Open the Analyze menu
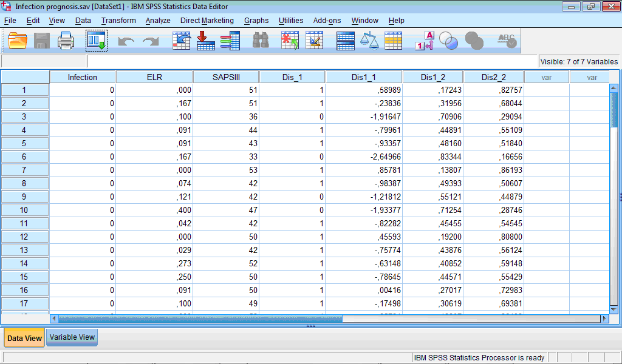Image resolution: width=622 pixels, height=364 pixels. click(157, 20)
